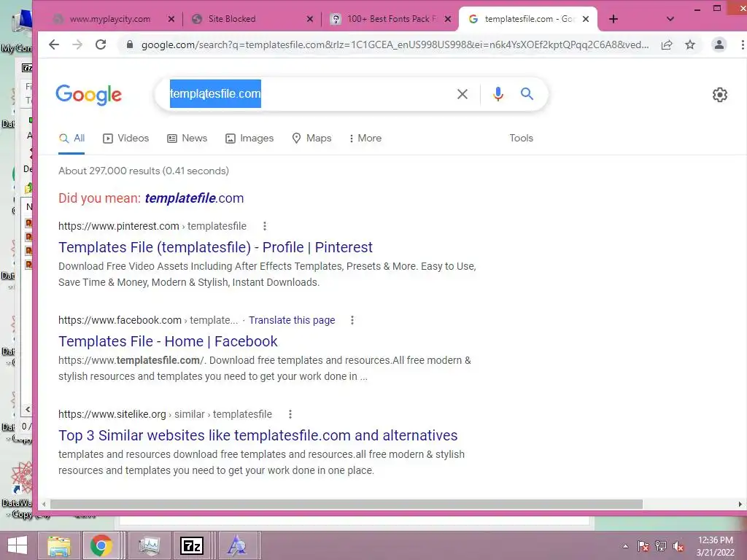Open the 7-Zip taskbar window

[x=192, y=545]
